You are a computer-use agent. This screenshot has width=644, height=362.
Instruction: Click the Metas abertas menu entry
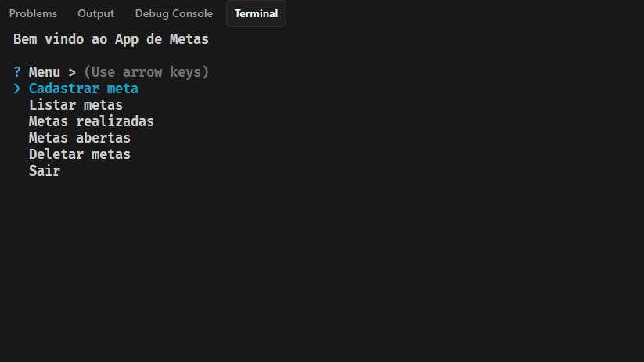79,138
